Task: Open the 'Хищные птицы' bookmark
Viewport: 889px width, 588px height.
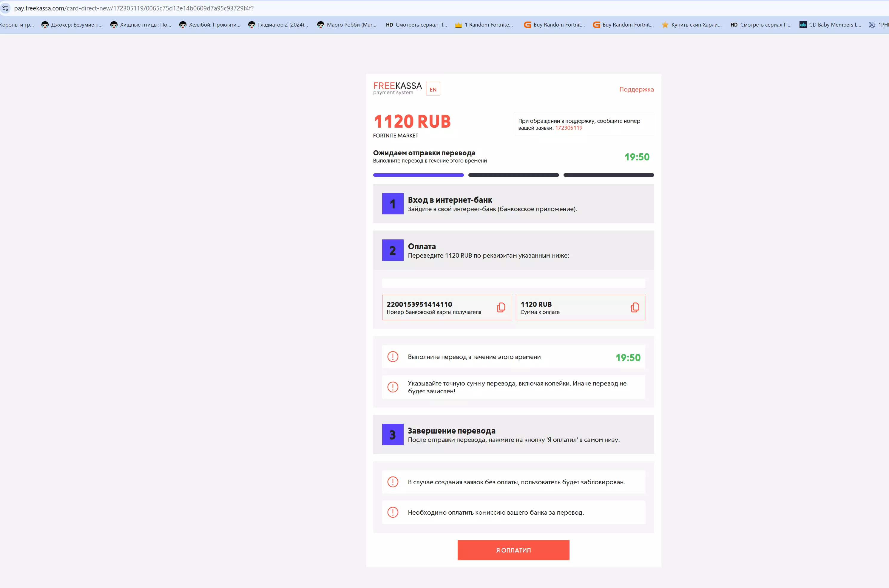Action: (x=141, y=25)
